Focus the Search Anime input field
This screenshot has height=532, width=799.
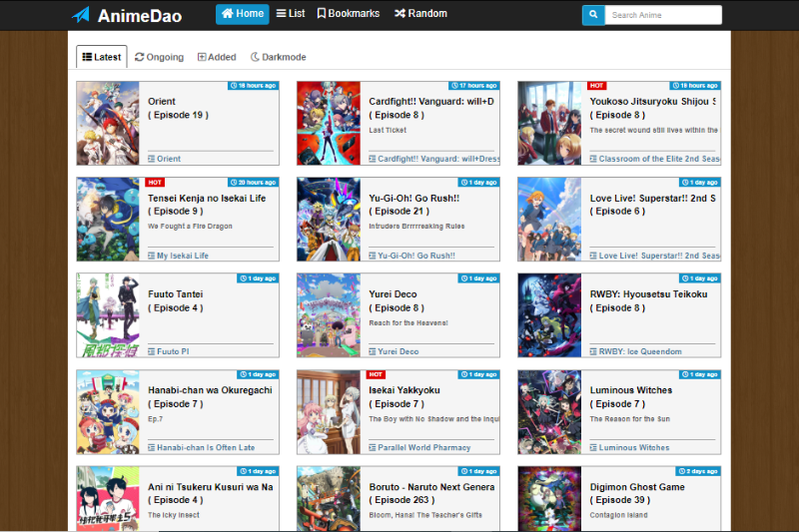pos(663,15)
